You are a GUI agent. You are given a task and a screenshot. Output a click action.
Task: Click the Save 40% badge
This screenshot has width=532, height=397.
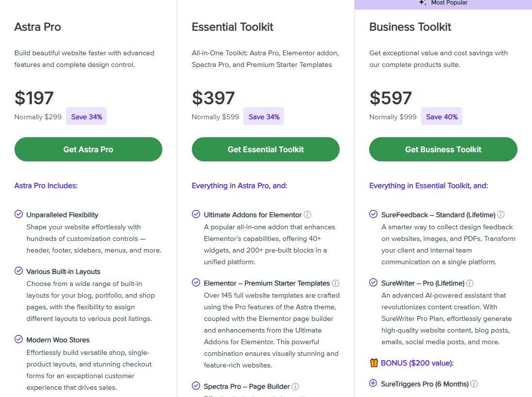(x=441, y=117)
